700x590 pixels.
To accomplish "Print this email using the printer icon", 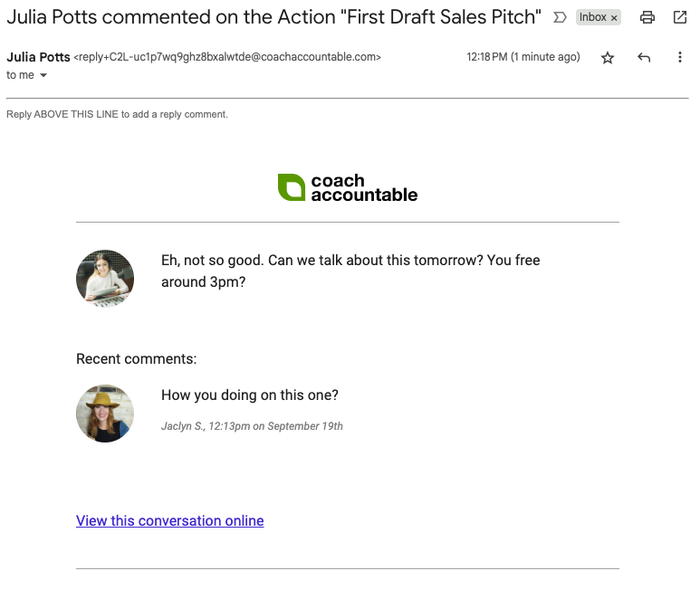I will [647, 17].
